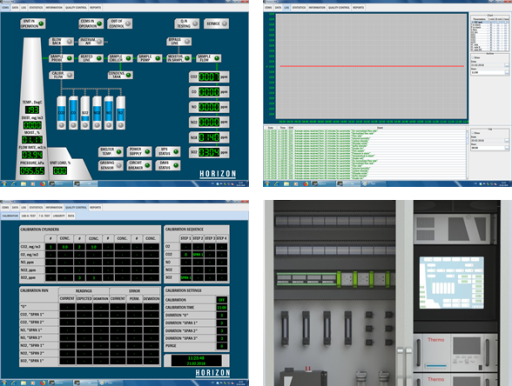Select first row in chart Parameters list
Screen dimensions: 512x386
[x=490, y=22]
